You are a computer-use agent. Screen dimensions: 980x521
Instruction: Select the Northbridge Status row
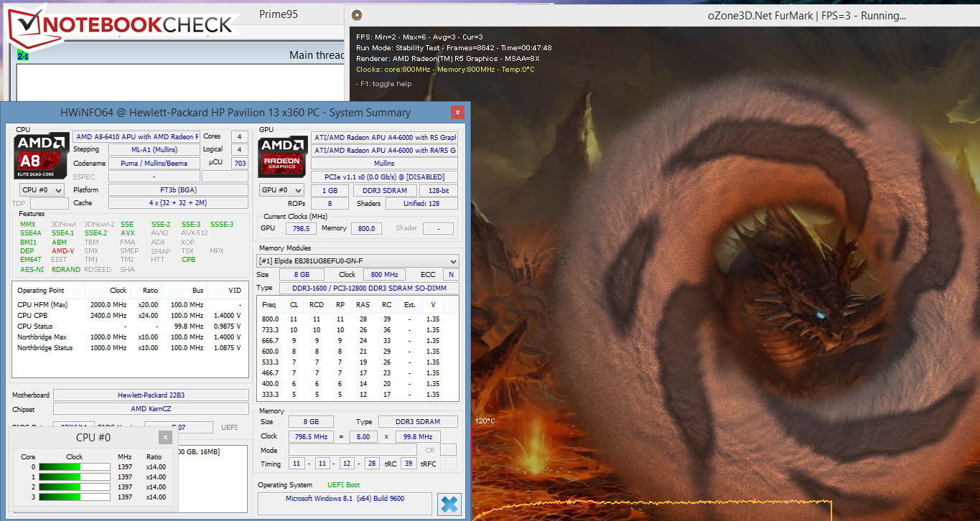(130, 347)
